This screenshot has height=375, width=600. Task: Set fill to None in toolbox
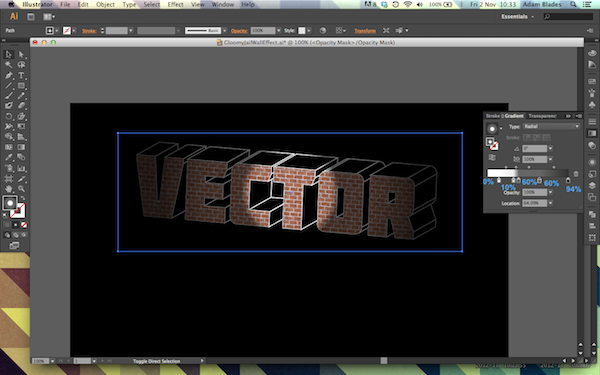[x=24, y=225]
